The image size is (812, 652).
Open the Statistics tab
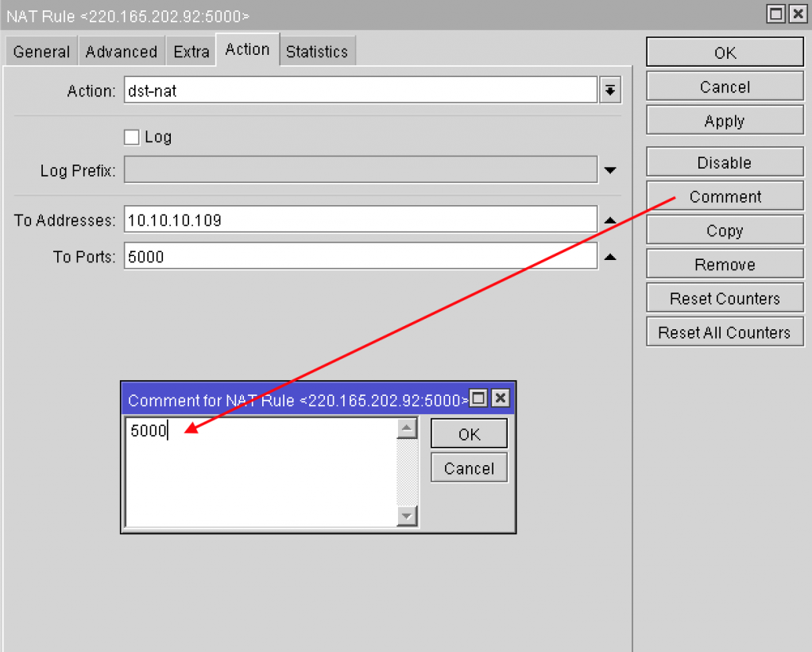click(316, 52)
